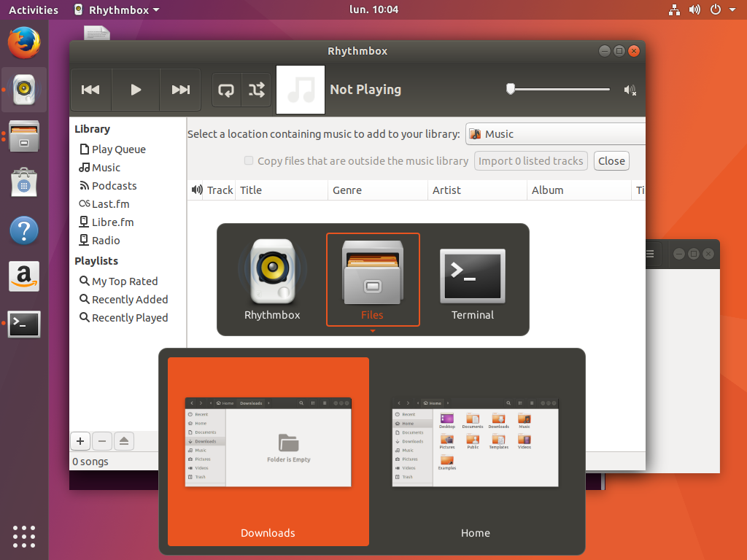Choose the Downloads window thumbnail
The width and height of the screenshot is (747, 560).
pyautogui.click(x=268, y=451)
